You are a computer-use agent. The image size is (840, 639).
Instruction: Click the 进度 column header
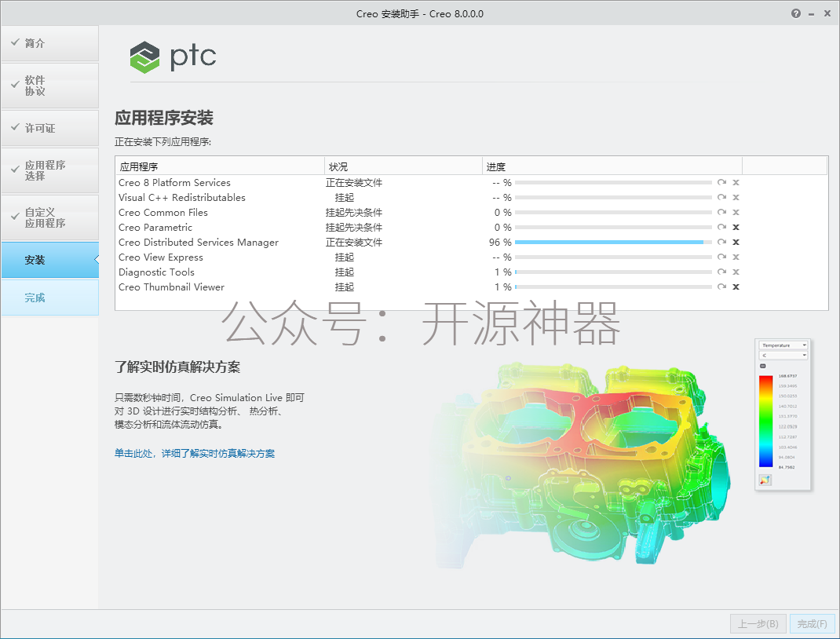(x=612, y=166)
